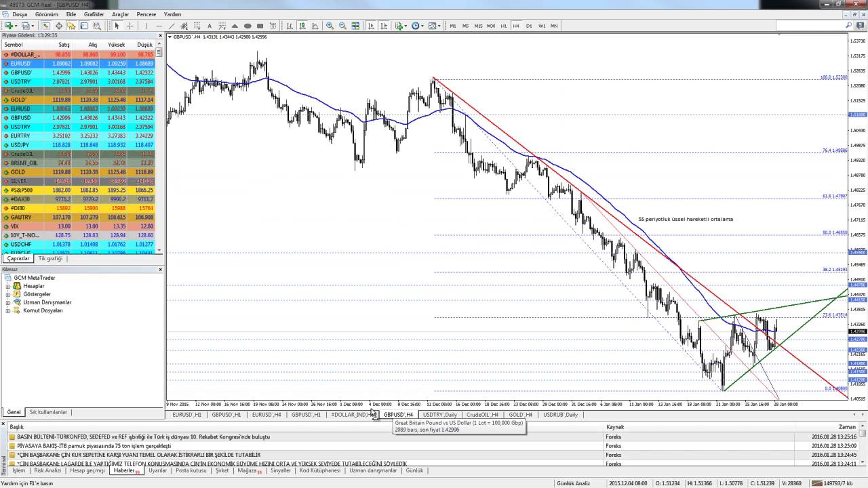868x488 pixels.
Task: Switch to GOLD`,H4 chart tab
Action: point(521,414)
